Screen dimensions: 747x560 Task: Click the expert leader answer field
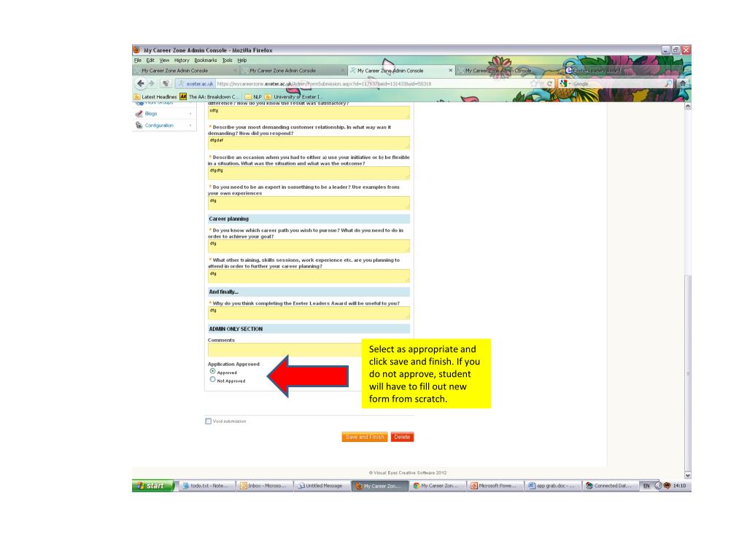tap(309, 203)
